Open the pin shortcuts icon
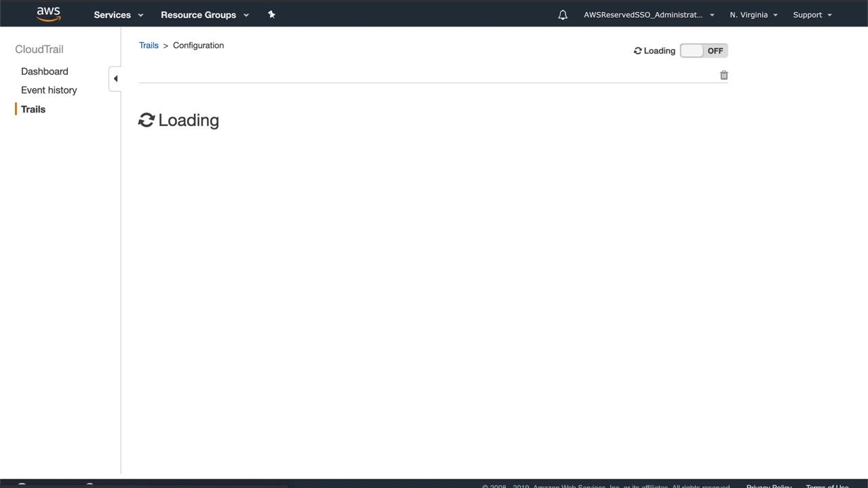Image resolution: width=868 pixels, height=488 pixels. tap(271, 14)
